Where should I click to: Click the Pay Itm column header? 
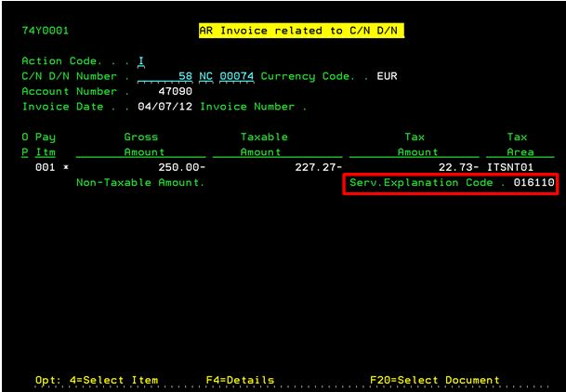46,144
